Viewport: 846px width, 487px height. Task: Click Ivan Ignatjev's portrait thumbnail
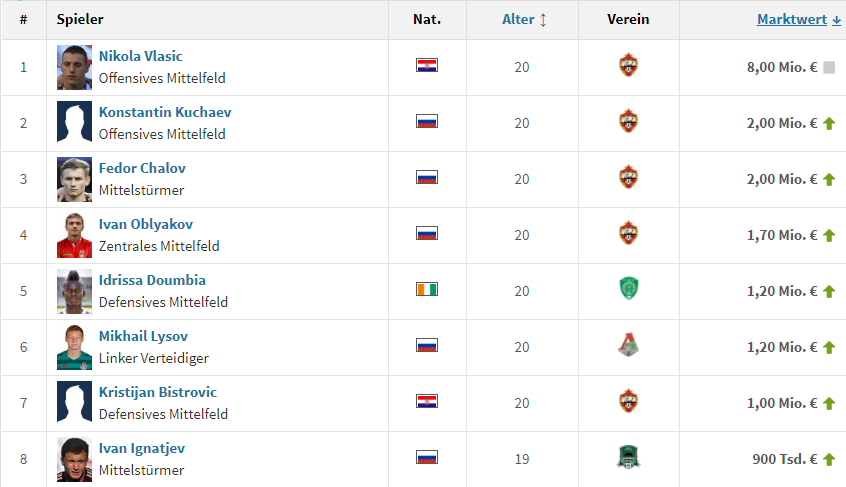click(x=74, y=459)
